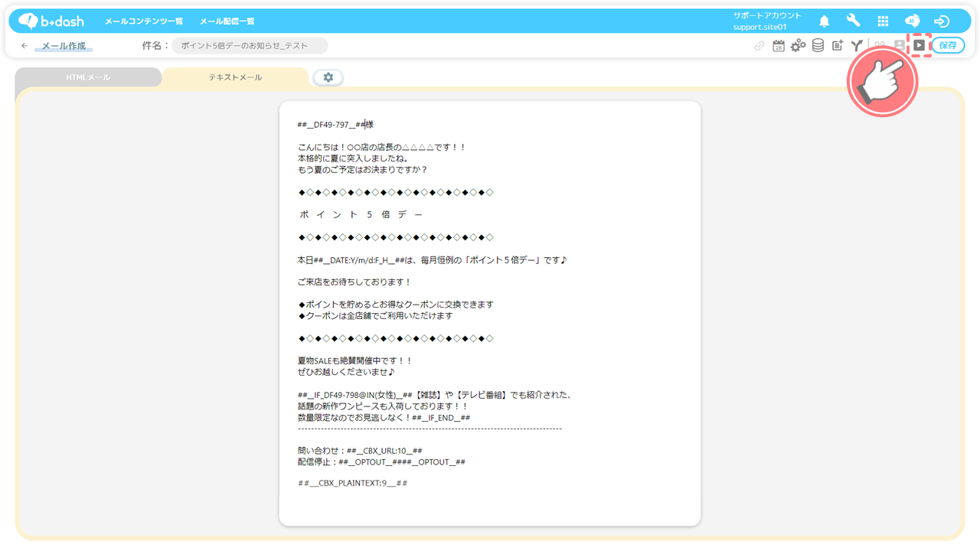This screenshot has width=980, height=551.
Task: Click the logout arrow icon
Action: pyautogui.click(x=942, y=21)
